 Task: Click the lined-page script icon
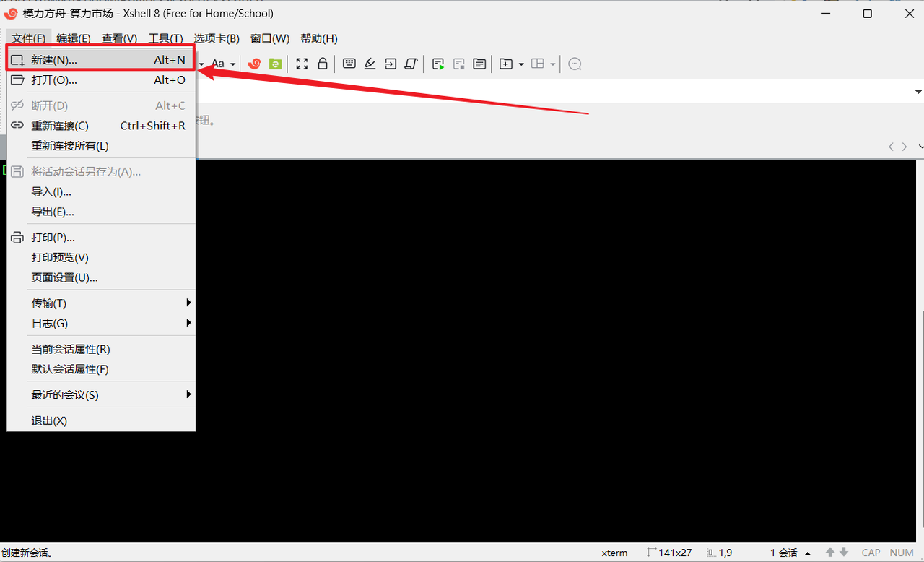coord(479,64)
